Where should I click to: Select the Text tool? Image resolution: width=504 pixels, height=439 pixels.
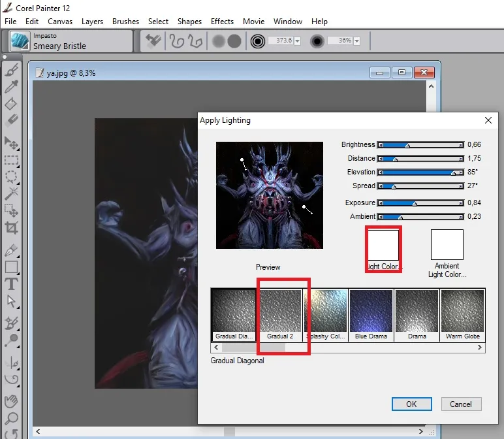pyautogui.click(x=11, y=284)
